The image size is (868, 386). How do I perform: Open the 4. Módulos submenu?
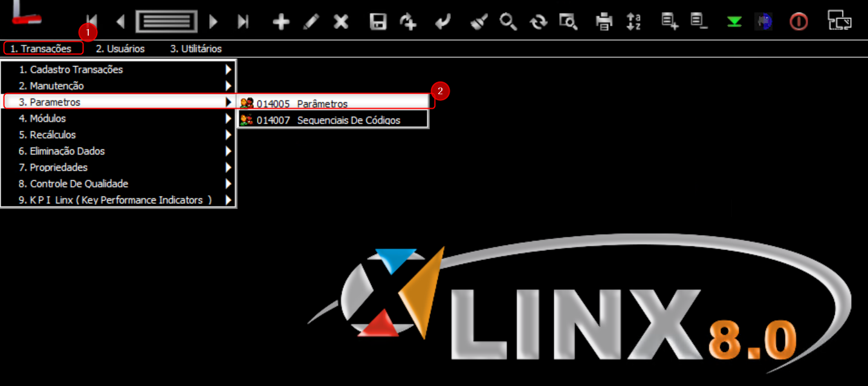point(118,118)
